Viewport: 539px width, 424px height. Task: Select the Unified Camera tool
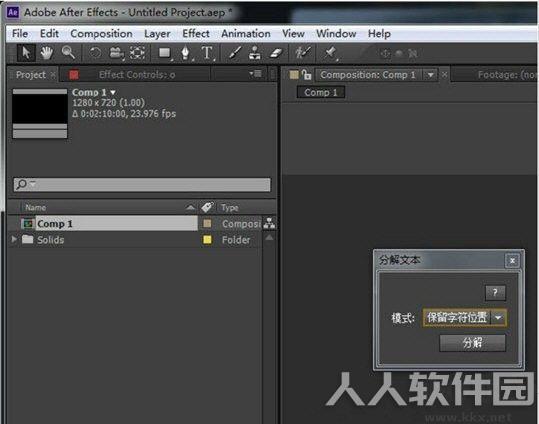point(117,53)
